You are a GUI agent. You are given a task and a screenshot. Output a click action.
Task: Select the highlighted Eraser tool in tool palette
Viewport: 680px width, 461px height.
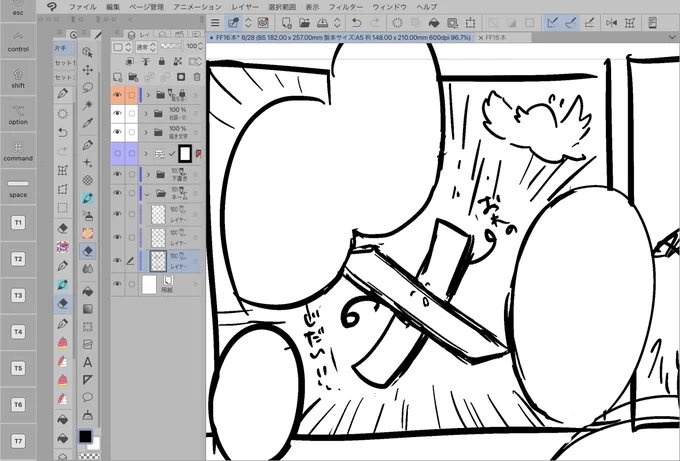pyautogui.click(x=88, y=251)
